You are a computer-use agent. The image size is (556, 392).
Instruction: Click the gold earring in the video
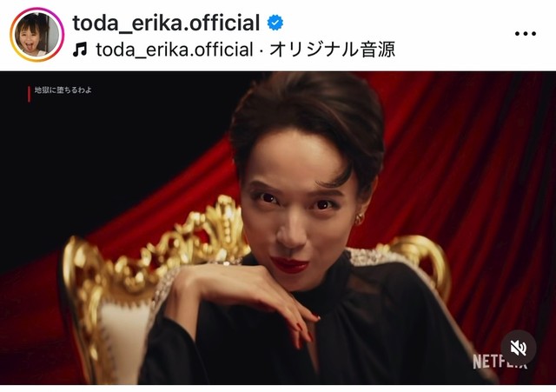(x=359, y=219)
